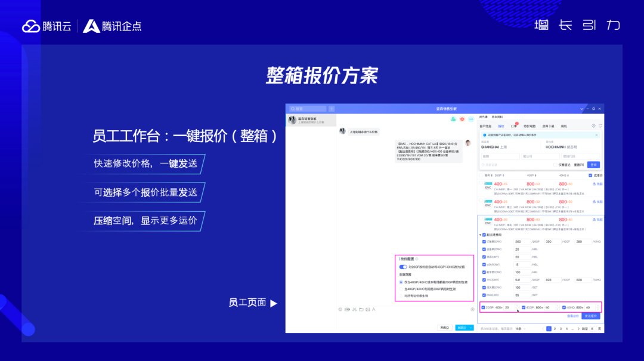Uncheck the VGM(CNY) fee checkbox
This screenshot has height=361, width=644.
(x=484, y=264)
